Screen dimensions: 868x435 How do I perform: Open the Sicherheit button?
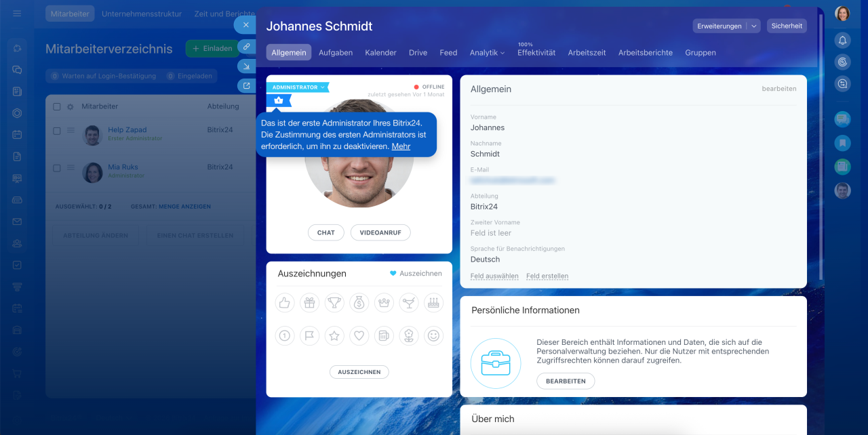point(787,26)
